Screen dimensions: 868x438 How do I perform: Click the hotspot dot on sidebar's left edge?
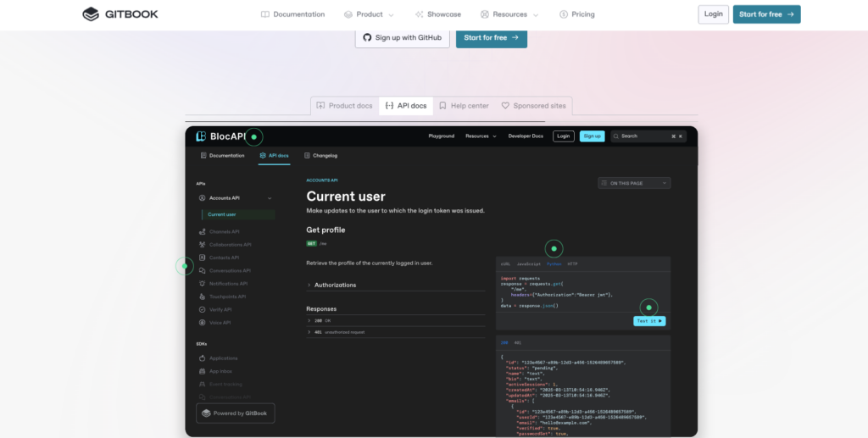tap(185, 266)
